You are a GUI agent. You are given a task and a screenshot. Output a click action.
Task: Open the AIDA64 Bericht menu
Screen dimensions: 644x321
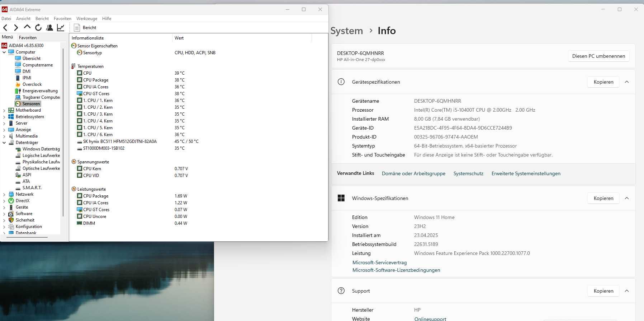click(42, 19)
